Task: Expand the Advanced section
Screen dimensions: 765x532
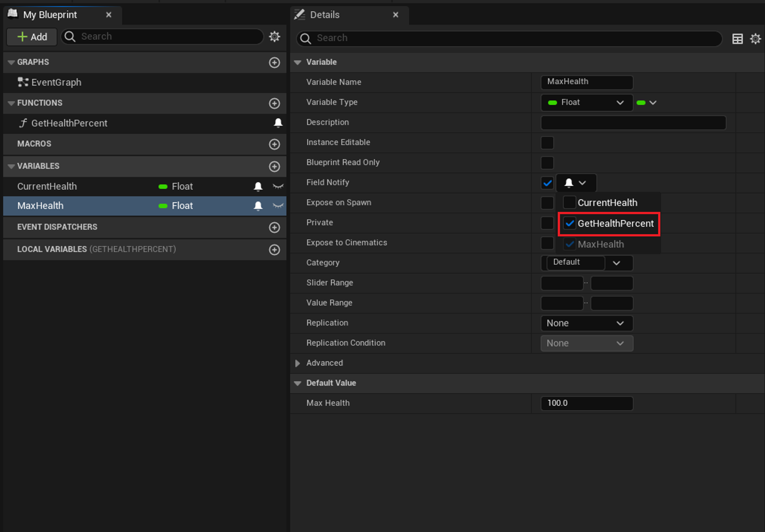Action: [298, 363]
